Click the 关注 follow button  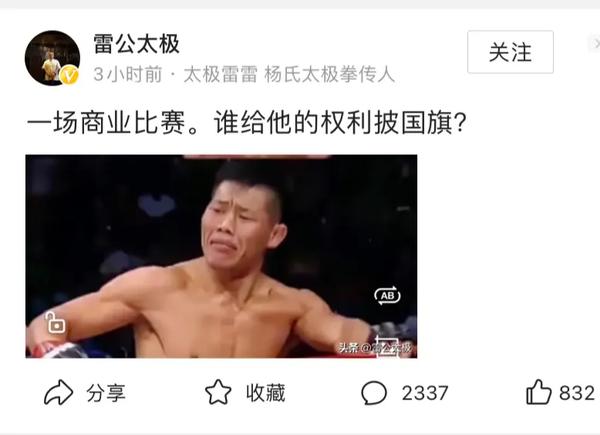click(510, 52)
